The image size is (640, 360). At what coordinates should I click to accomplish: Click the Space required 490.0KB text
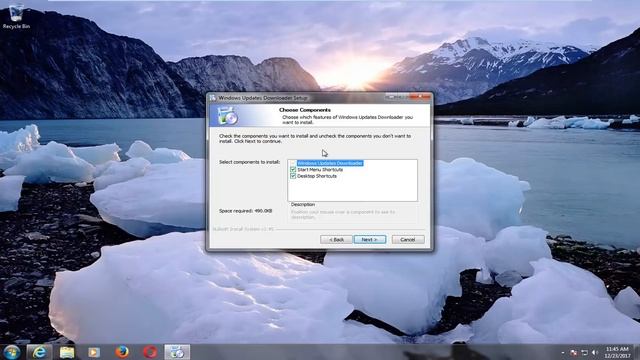pos(245,211)
